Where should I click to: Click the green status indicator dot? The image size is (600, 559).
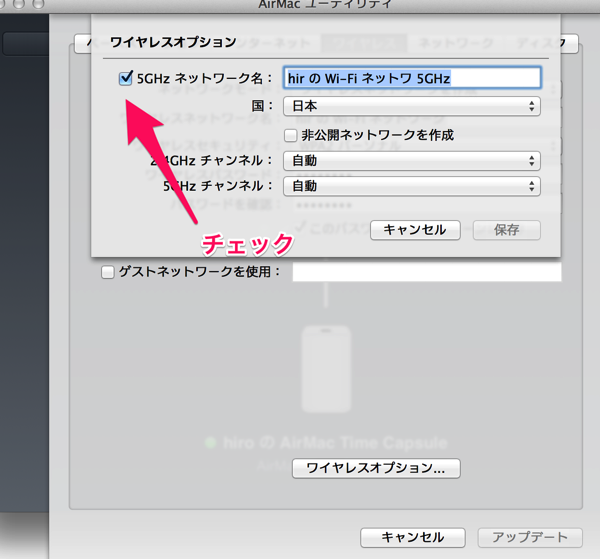[211, 442]
